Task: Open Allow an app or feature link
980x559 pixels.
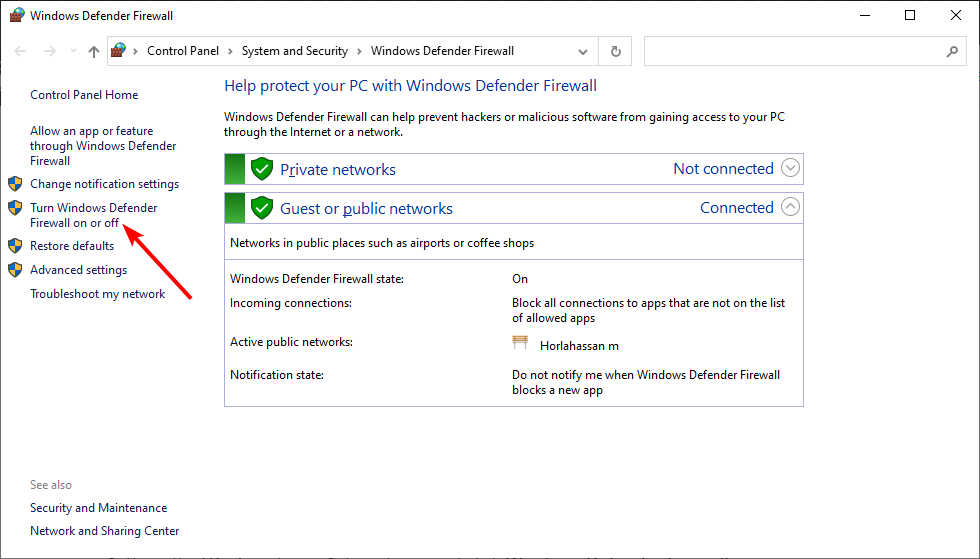Action: coord(102,145)
